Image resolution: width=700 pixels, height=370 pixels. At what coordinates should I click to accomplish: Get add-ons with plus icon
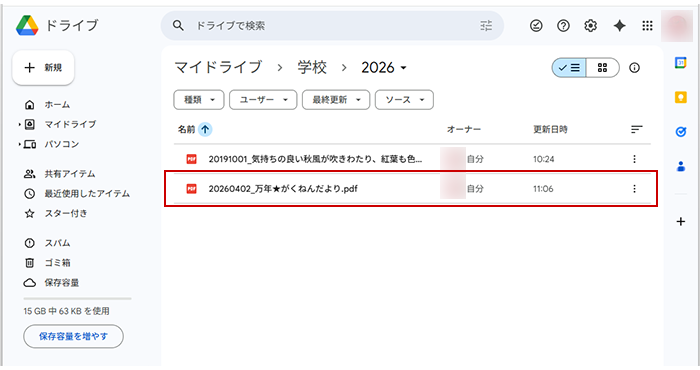coord(681,221)
